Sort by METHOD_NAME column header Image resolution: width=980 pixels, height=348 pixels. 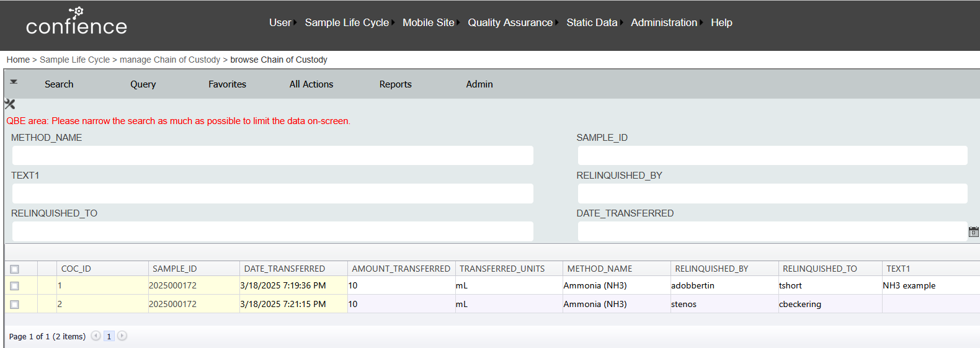(600, 269)
